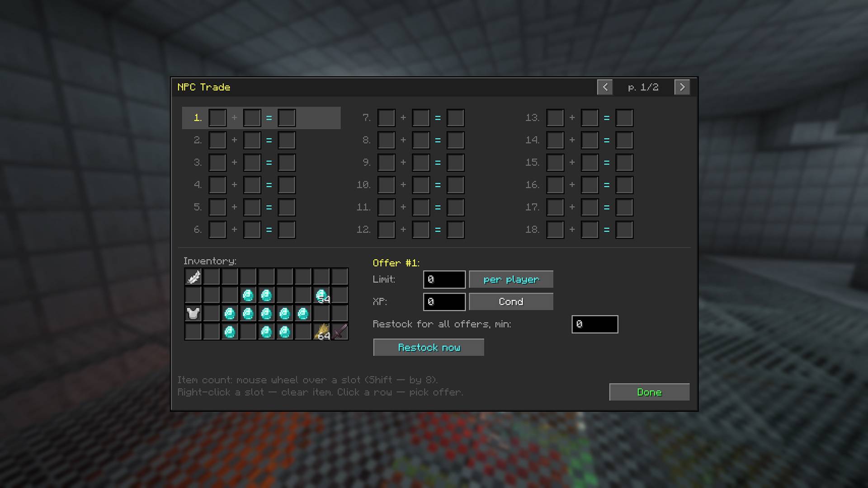Select offer row number '15.'
The width and height of the screenshot is (868, 488).
(533, 162)
